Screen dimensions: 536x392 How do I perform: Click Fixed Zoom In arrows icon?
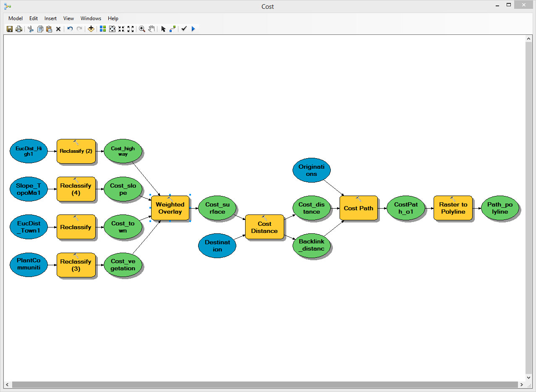point(121,29)
